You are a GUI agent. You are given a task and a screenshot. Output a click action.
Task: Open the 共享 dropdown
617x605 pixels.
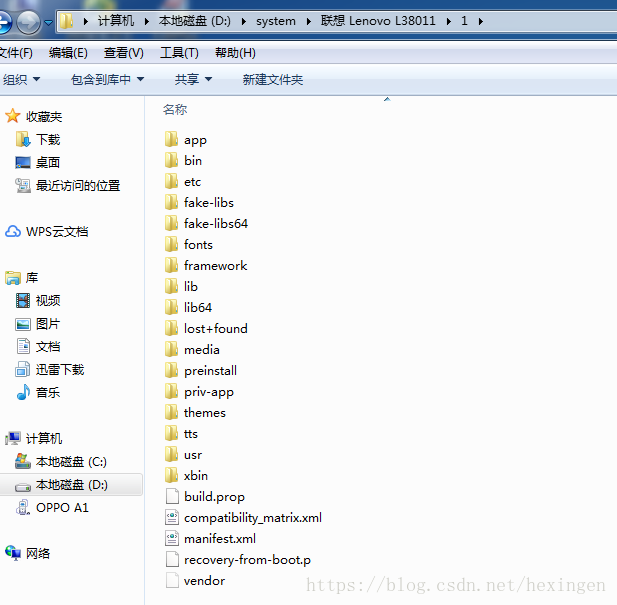193,79
